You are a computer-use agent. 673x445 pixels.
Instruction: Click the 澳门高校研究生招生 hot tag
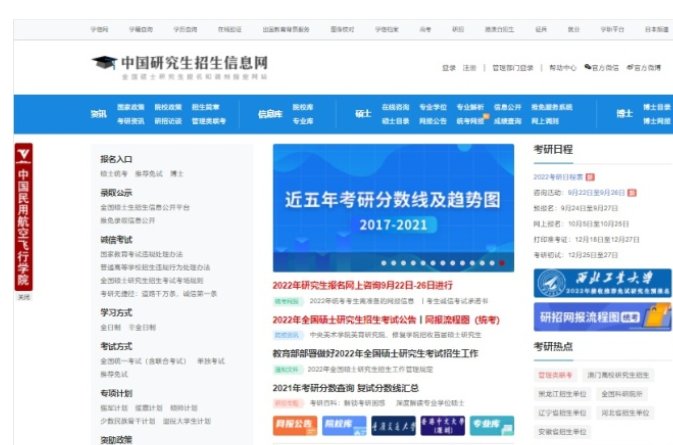[x=618, y=375]
